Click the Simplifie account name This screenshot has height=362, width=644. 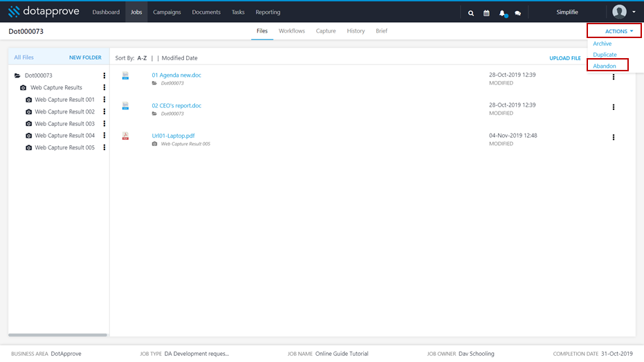pyautogui.click(x=567, y=12)
